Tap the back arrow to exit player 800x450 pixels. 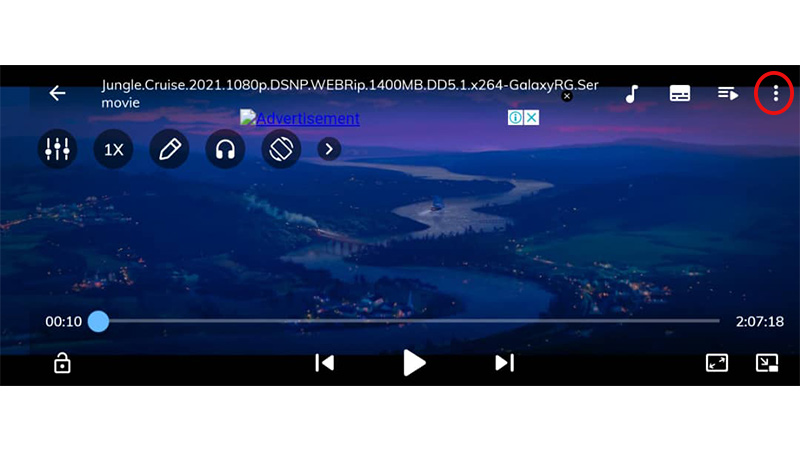(x=57, y=93)
